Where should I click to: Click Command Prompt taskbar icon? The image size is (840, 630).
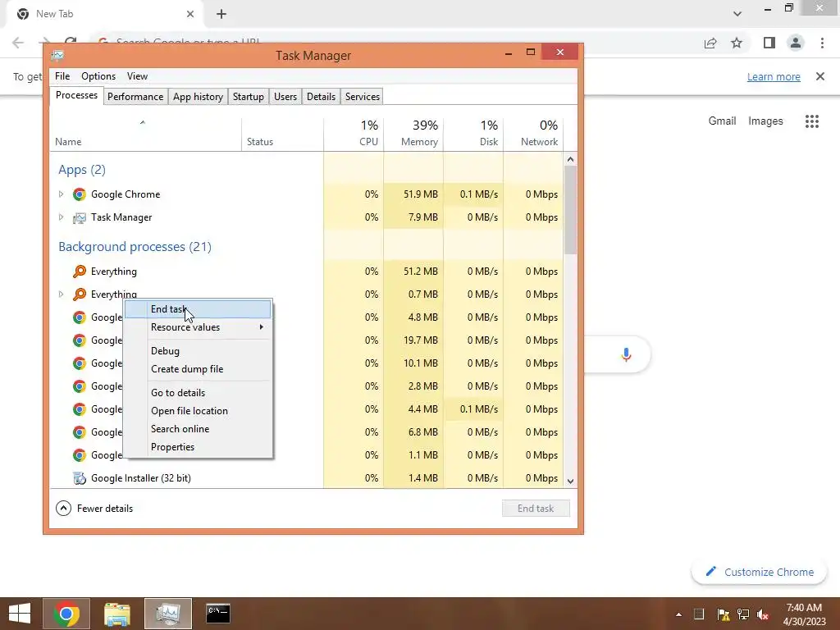218,614
